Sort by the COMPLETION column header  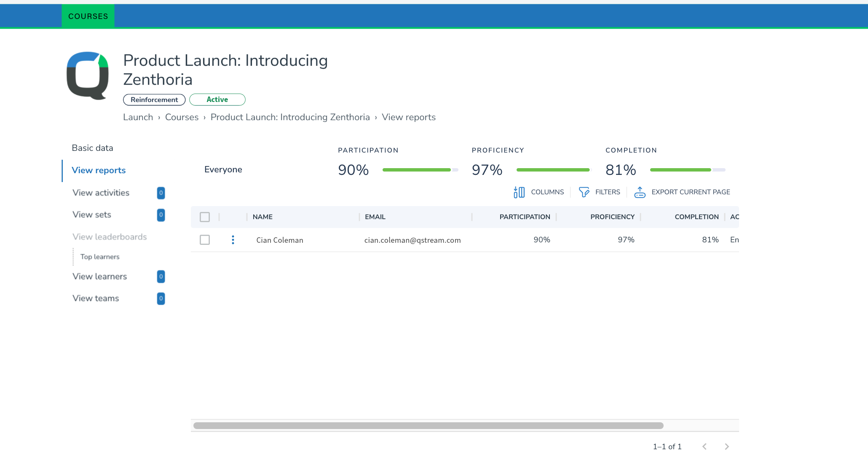697,217
